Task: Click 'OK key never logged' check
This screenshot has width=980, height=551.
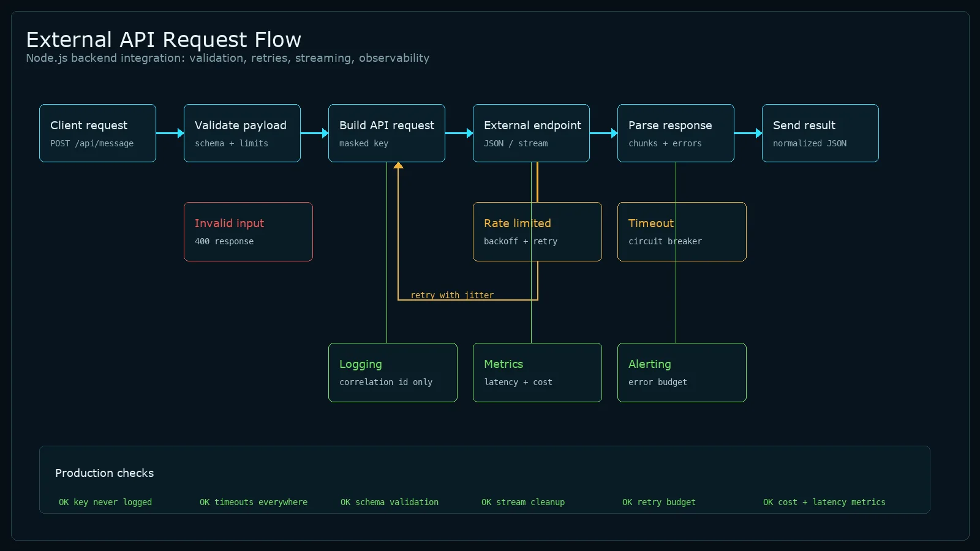Action: (105, 502)
